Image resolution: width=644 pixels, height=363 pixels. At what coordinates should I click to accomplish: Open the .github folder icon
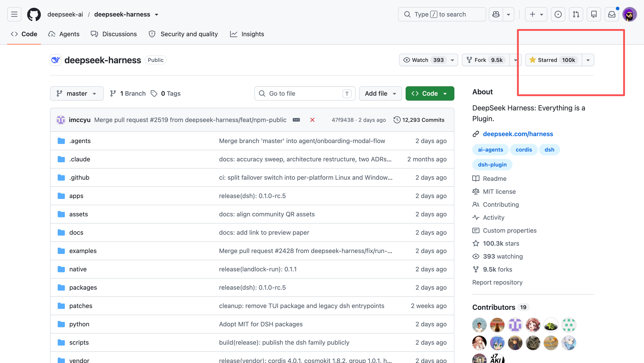[61, 178]
